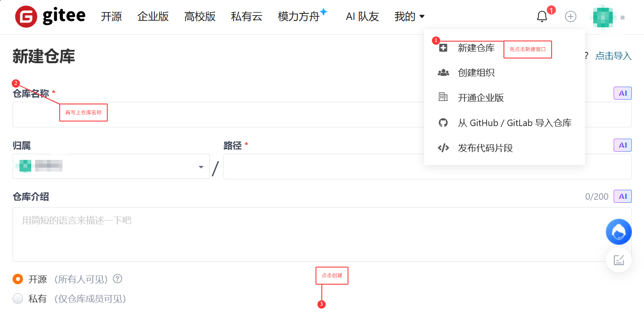Open the notifications bell
The image size is (644, 318).
[x=542, y=17]
